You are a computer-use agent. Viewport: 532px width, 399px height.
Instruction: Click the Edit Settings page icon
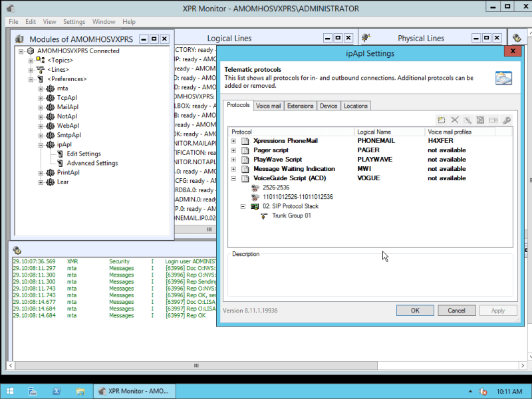[60, 154]
